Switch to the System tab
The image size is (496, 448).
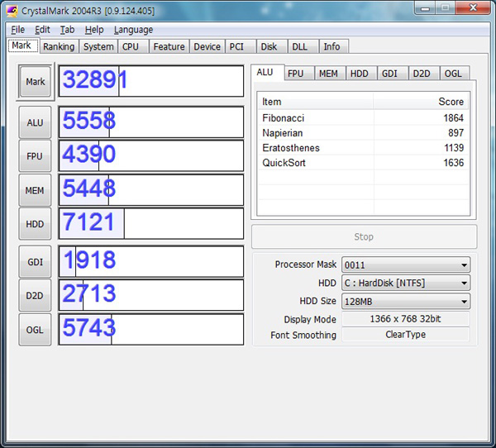98,46
